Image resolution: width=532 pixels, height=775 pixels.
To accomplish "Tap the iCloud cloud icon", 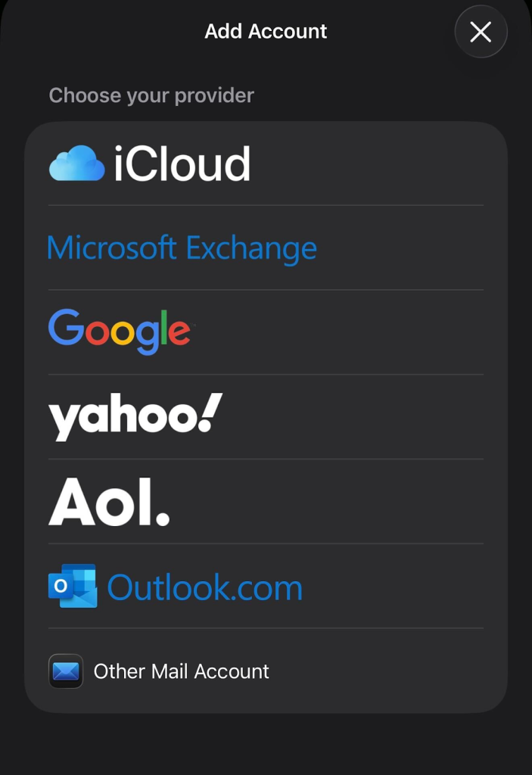I will tap(75, 163).
